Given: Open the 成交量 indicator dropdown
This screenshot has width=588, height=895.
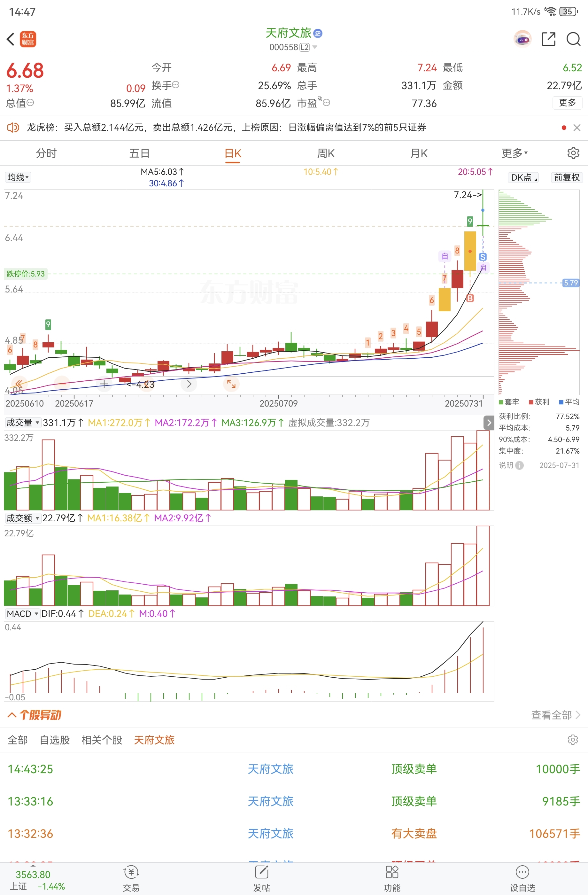Looking at the screenshot, I should point(23,423).
